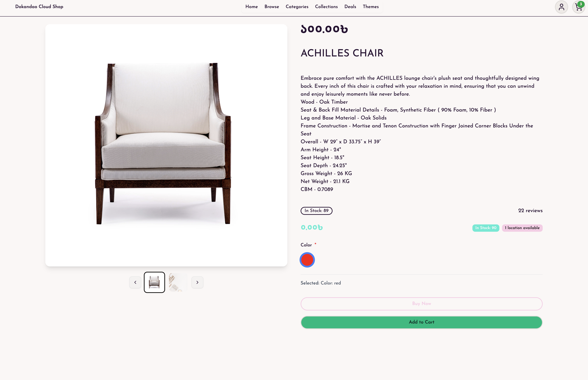Open the Categories menu
Image resolution: width=588 pixels, height=380 pixels.
tap(297, 7)
